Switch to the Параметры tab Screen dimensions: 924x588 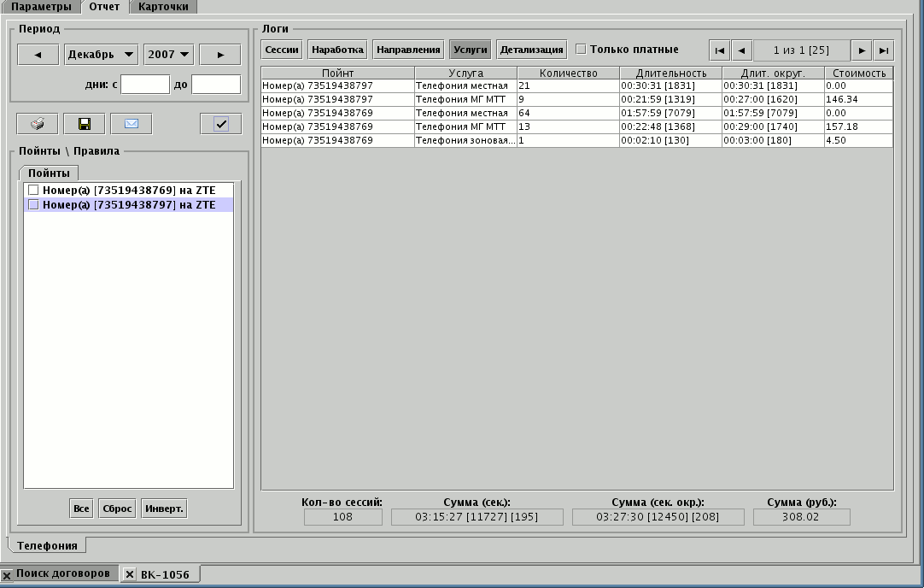pyautogui.click(x=41, y=7)
